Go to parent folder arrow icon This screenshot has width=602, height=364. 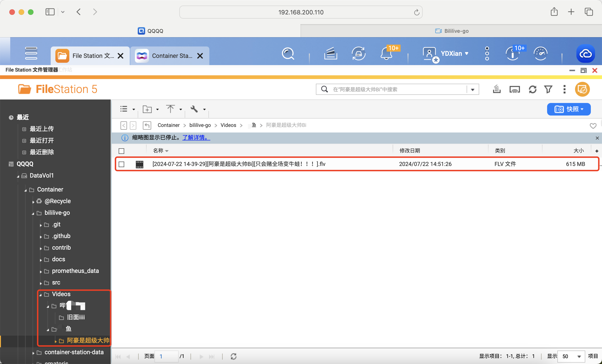click(147, 125)
